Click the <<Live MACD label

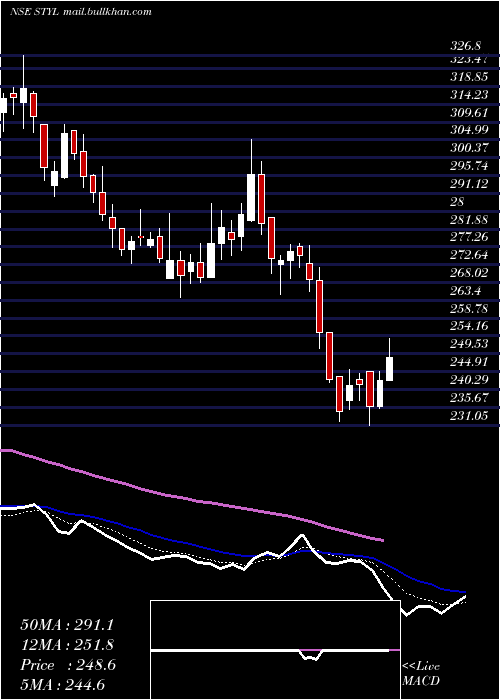[x=421, y=674]
